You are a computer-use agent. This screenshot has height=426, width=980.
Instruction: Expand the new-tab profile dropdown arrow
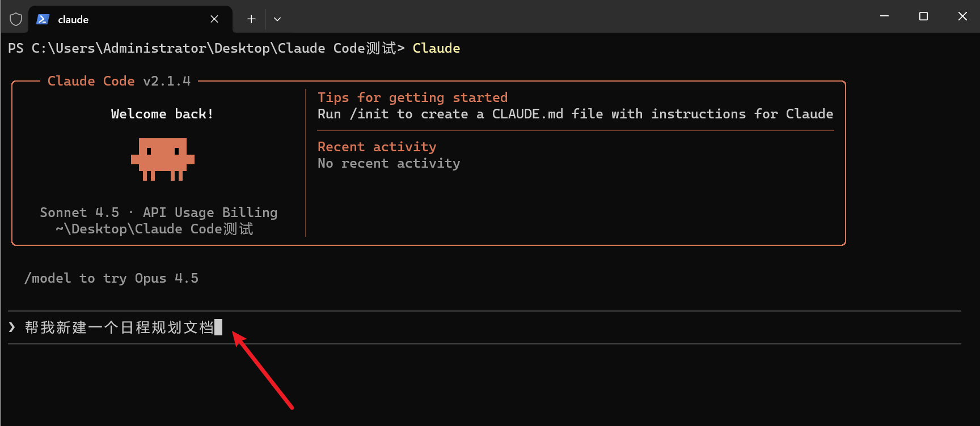click(277, 19)
